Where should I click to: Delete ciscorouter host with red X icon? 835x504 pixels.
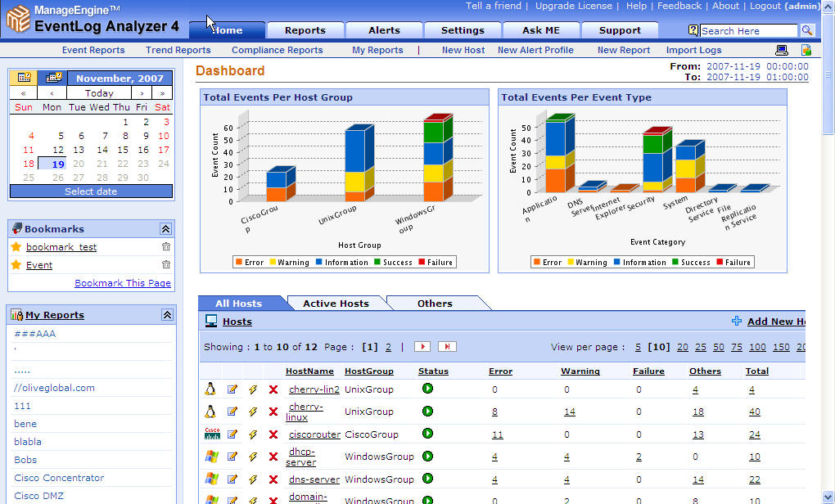pyautogui.click(x=273, y=434)
